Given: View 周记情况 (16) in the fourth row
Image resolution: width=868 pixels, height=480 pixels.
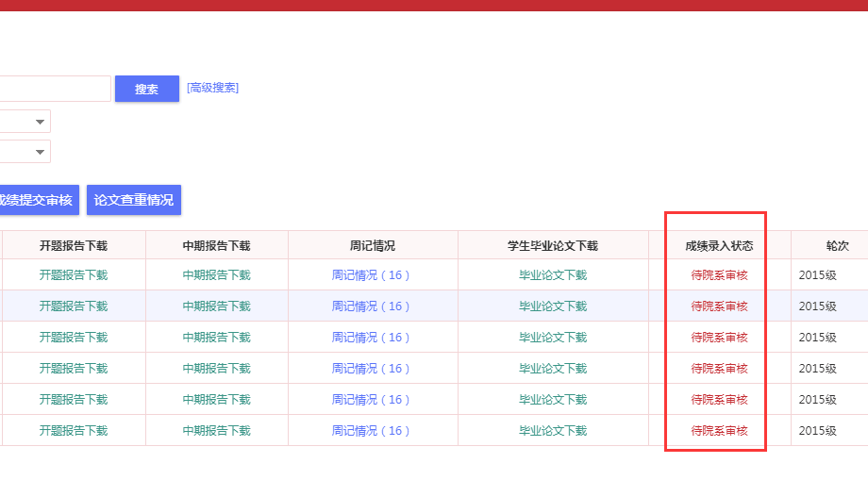Looking at the screenshot, I should tap(372, 369).
